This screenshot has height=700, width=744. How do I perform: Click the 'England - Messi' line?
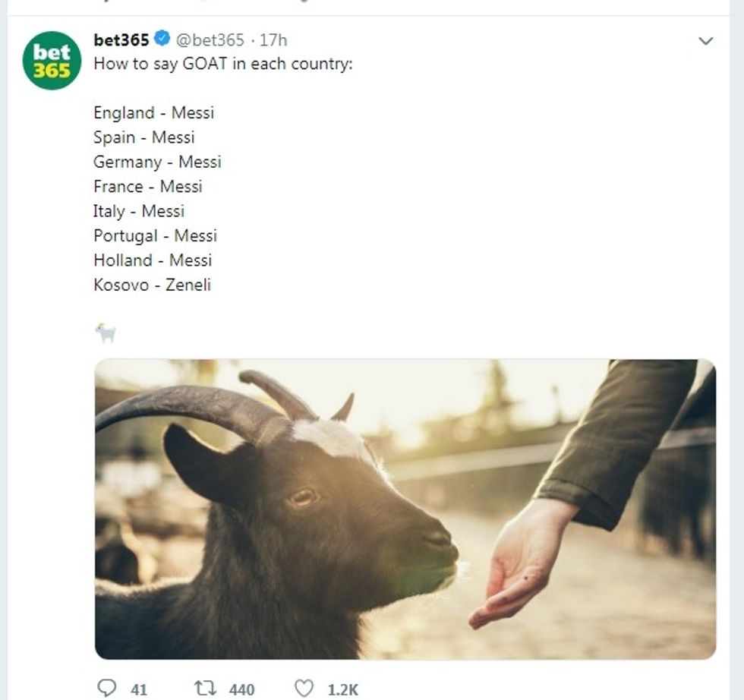[x=153, y=113]
